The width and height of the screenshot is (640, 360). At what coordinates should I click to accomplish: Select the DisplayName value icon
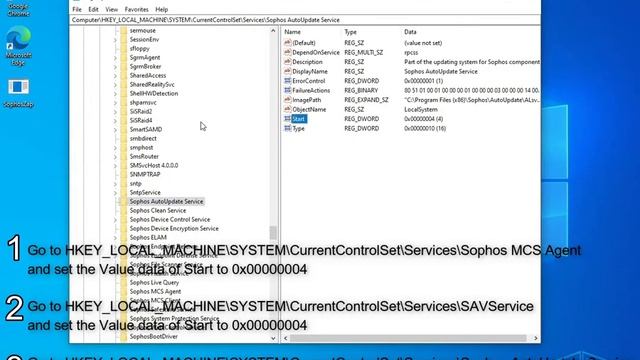tap(287, 71)
